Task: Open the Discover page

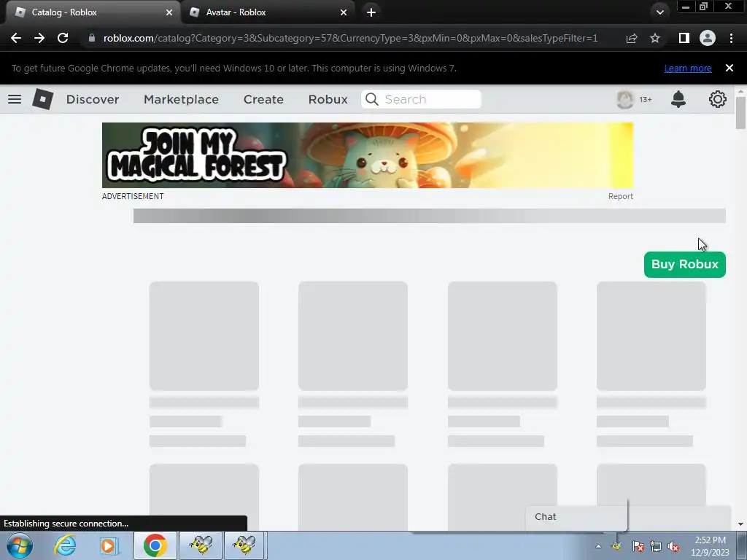Action: click(x=93, y=99)
